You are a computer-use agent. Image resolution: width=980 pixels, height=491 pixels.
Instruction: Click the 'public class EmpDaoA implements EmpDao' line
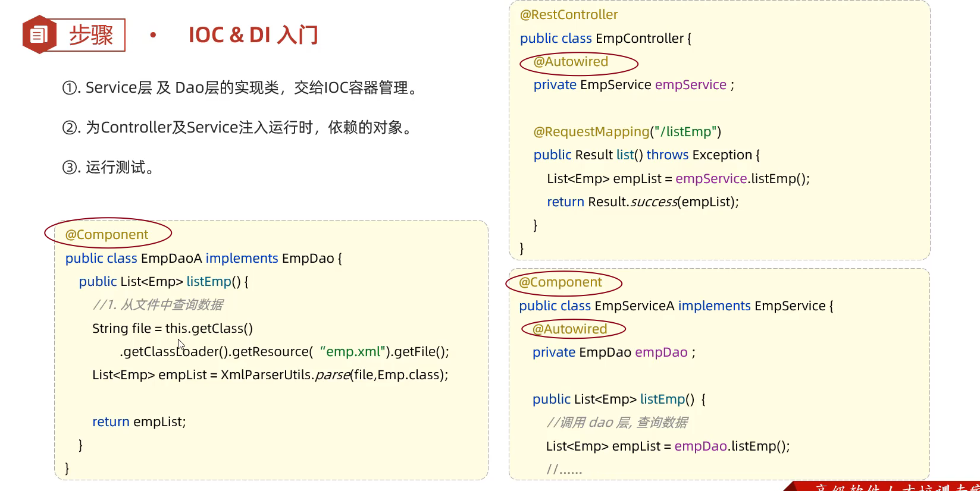click(203, 259)
